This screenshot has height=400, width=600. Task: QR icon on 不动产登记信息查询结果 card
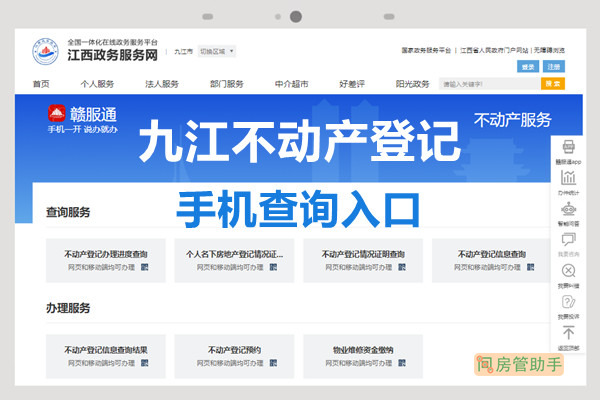point(145,363)
